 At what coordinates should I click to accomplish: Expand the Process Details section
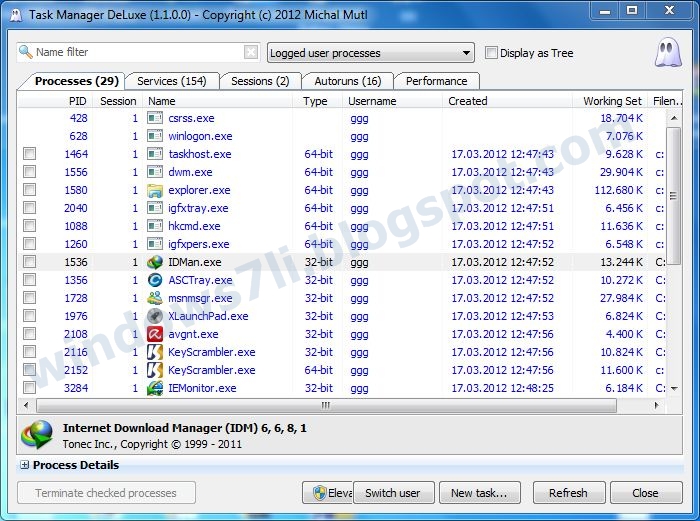coord(25,465)
